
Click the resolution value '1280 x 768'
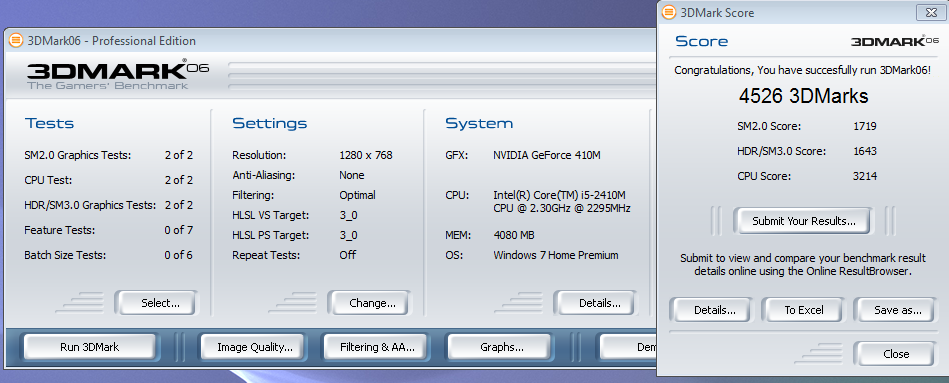[366, 155]
